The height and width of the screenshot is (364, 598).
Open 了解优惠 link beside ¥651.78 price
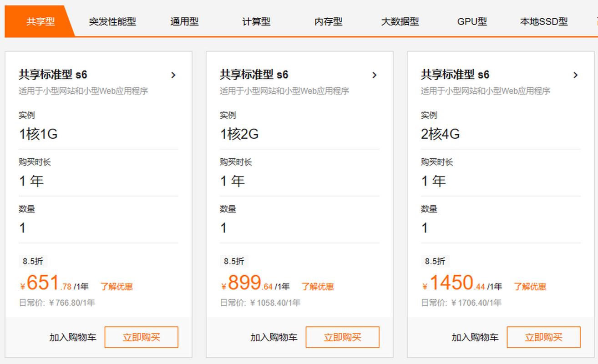[x=117, y=287]
